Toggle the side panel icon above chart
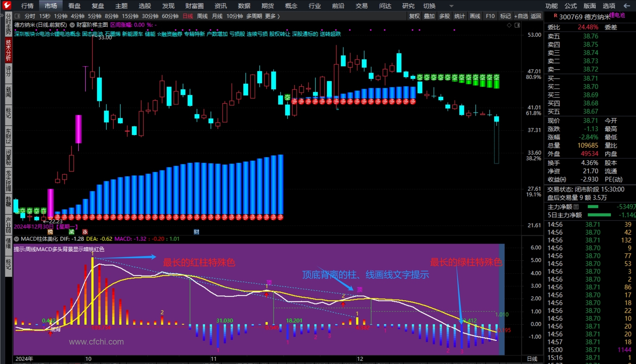This screenshot has height=364, width=636. 517,25
